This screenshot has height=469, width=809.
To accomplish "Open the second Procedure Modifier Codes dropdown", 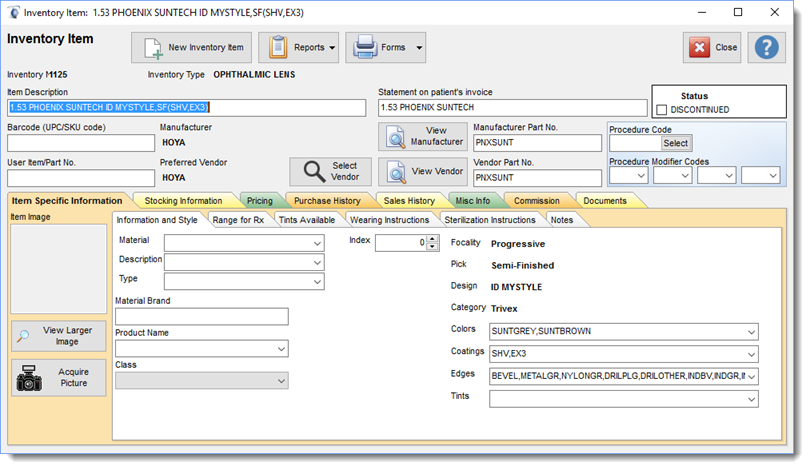I will pos(673,176).
